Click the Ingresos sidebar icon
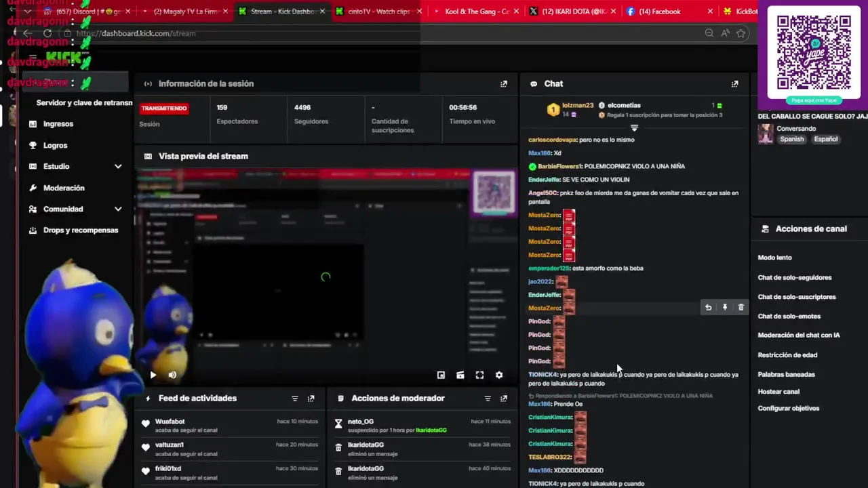Screen dimensions: 868x488 [x=33, y=124]
